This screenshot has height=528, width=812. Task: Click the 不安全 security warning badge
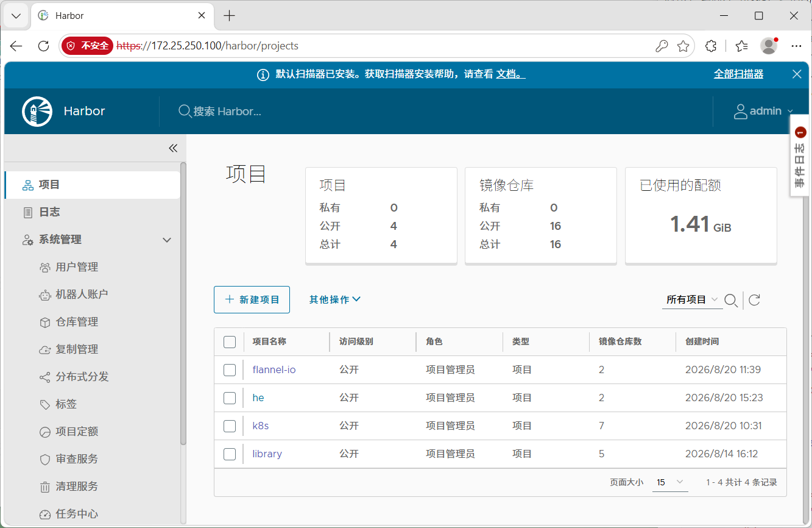tap(88, 46)
